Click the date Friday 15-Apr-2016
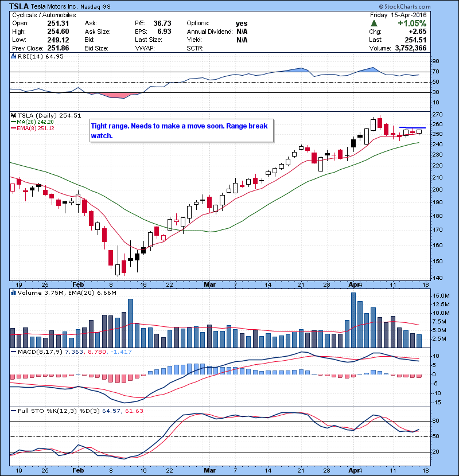 (398, 15)
